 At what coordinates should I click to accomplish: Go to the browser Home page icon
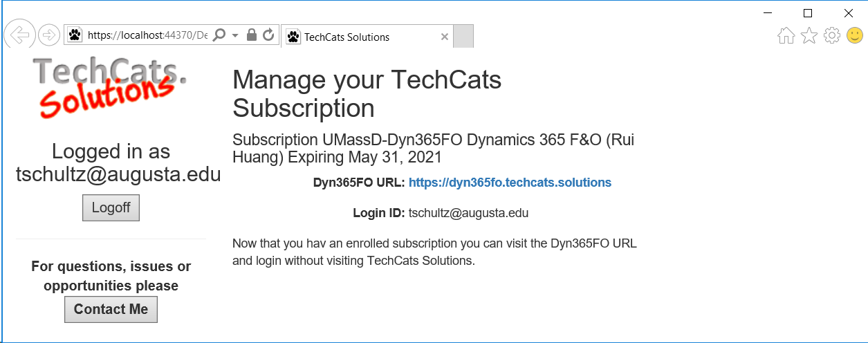pyautogui.click(x=786, y=36)
